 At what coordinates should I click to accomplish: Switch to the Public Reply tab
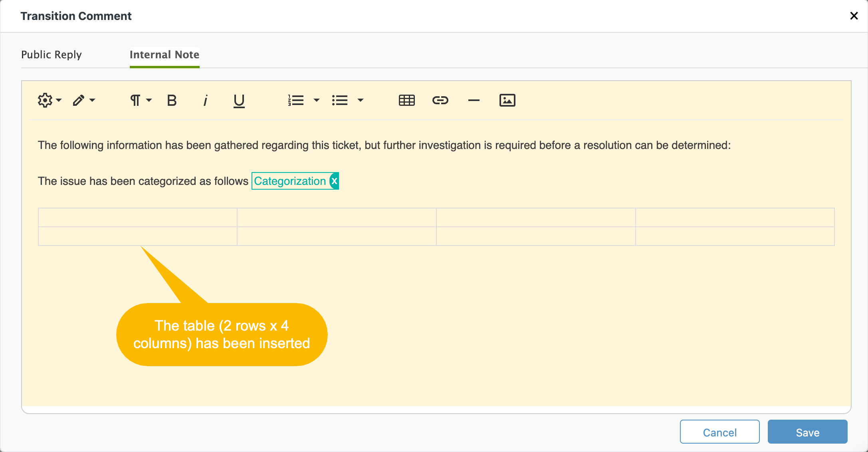pos(52,55)
